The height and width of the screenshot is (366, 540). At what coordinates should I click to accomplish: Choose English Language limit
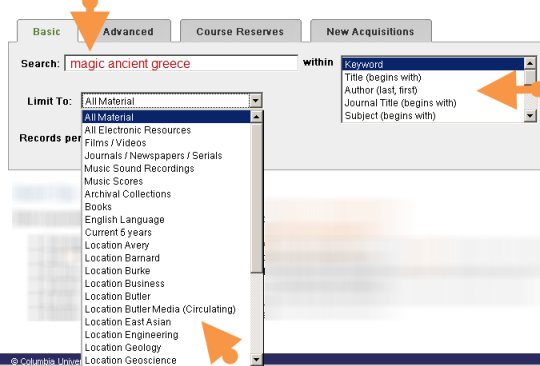click(167, 220)
